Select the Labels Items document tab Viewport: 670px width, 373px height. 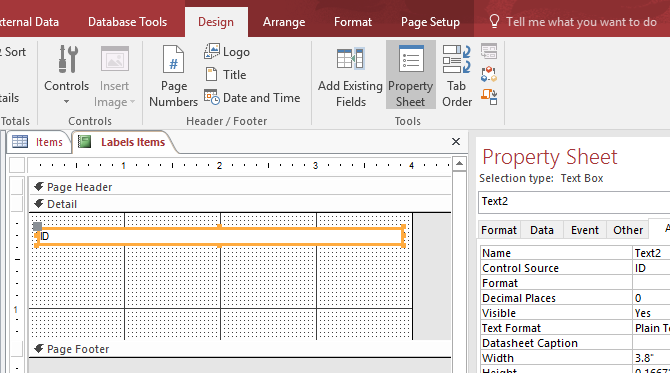tap(124, 142)
